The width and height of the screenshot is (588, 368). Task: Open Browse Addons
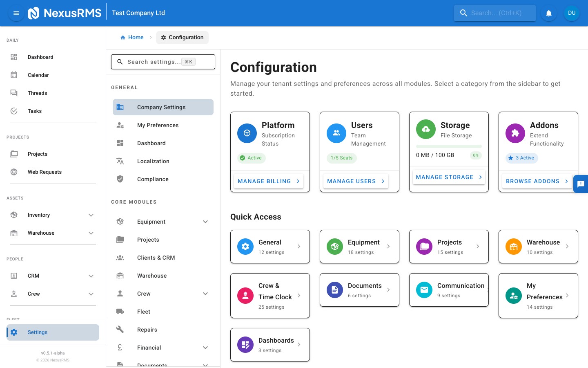point(537,181)
